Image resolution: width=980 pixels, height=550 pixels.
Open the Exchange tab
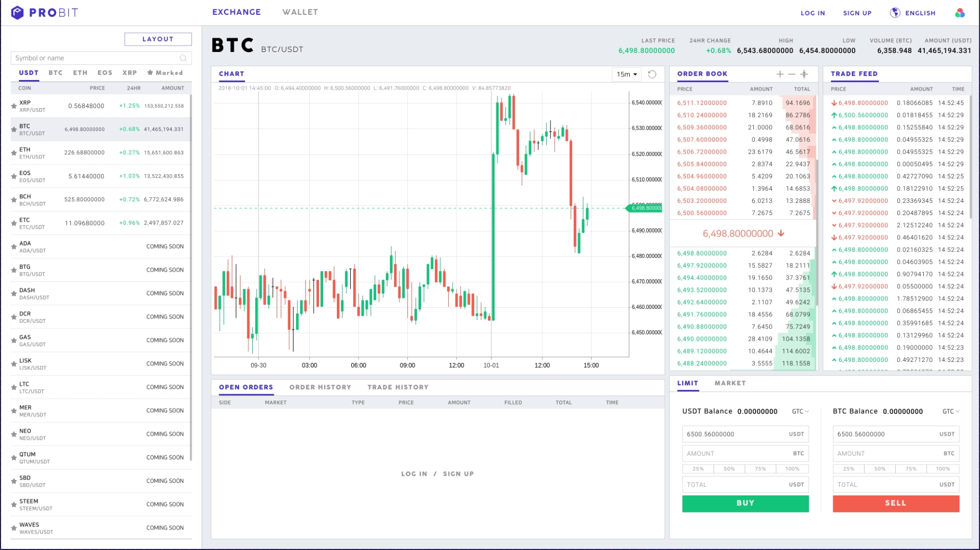tap(236, 12)
